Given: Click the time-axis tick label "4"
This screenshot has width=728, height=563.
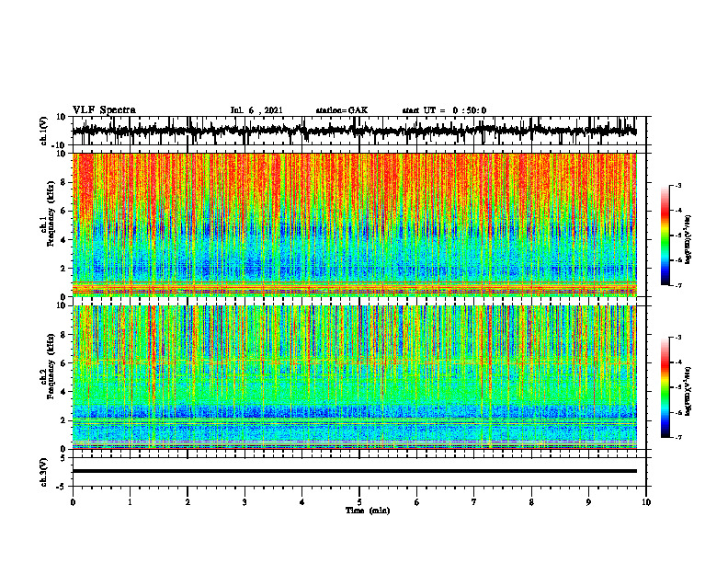Looking at the screenshot, I should (302, 502).
